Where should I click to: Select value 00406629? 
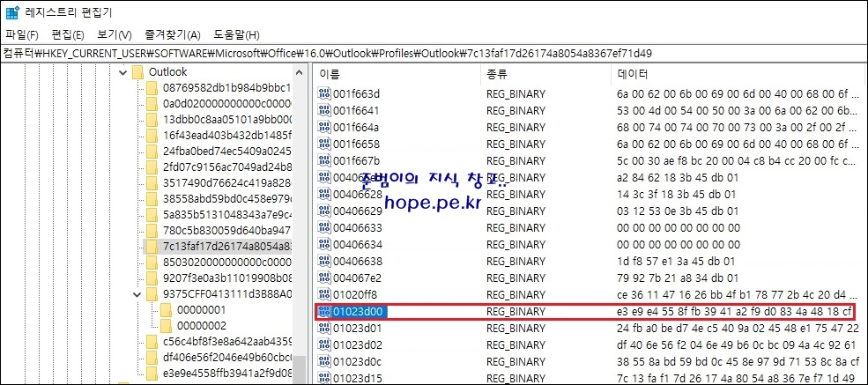358,211
